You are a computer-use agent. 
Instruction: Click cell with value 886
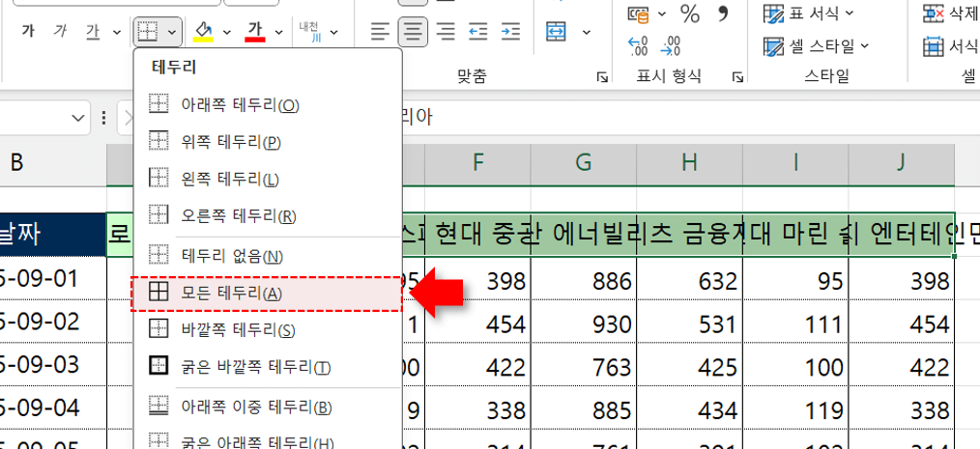(584, 279)
